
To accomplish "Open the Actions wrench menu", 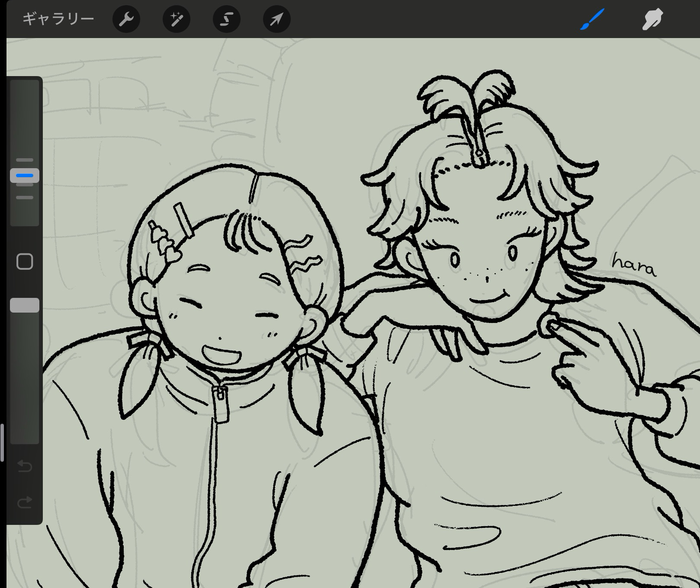I will coord(126,19).
